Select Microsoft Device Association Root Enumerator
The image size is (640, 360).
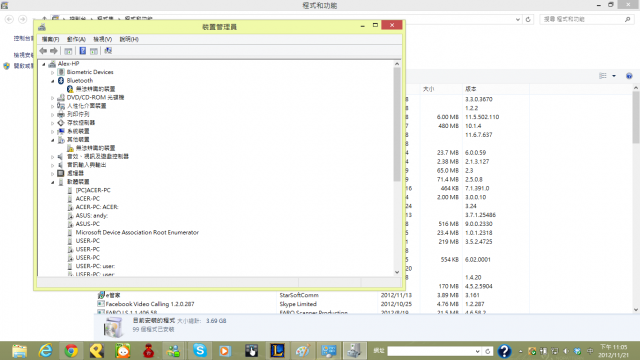pos(137,232)
